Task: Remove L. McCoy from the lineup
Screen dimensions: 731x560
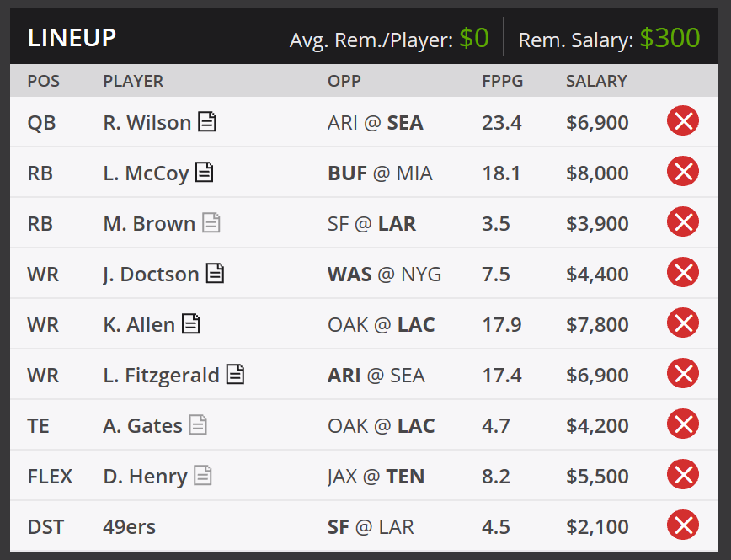Action: pos(683,173)
